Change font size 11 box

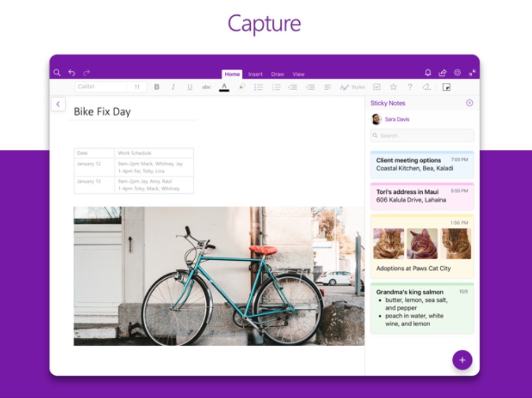[137, 87]
